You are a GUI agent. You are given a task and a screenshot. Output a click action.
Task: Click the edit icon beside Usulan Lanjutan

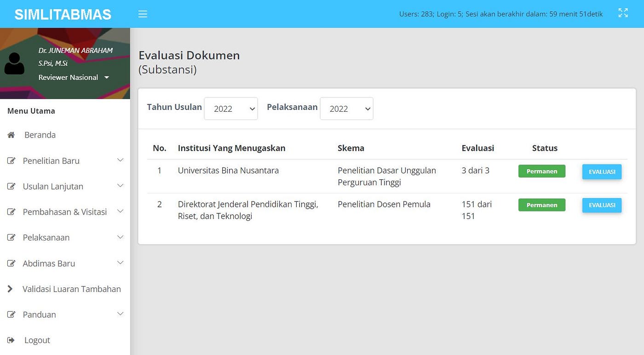click(x=11, y=187)
